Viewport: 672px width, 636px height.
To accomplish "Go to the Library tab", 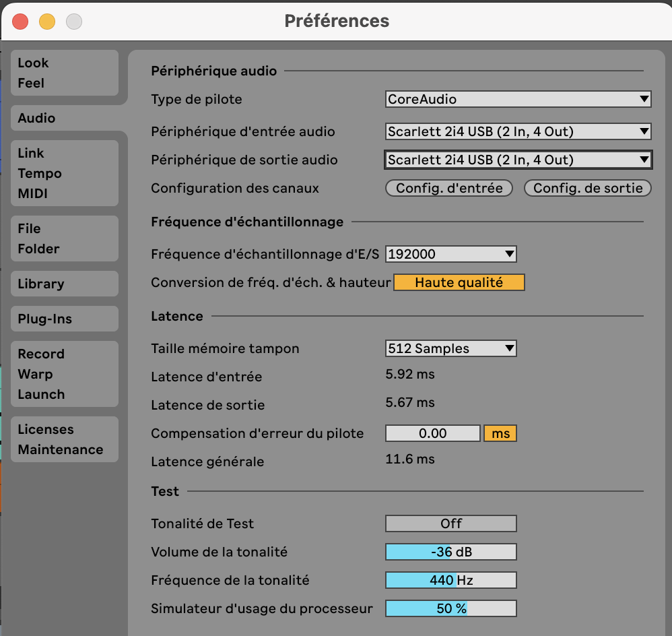I will tap(65, 284).
